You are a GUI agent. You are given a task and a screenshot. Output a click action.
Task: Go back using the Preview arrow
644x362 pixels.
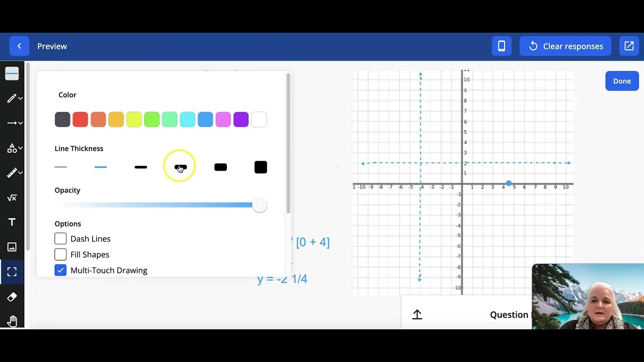(x=19, y=46)
